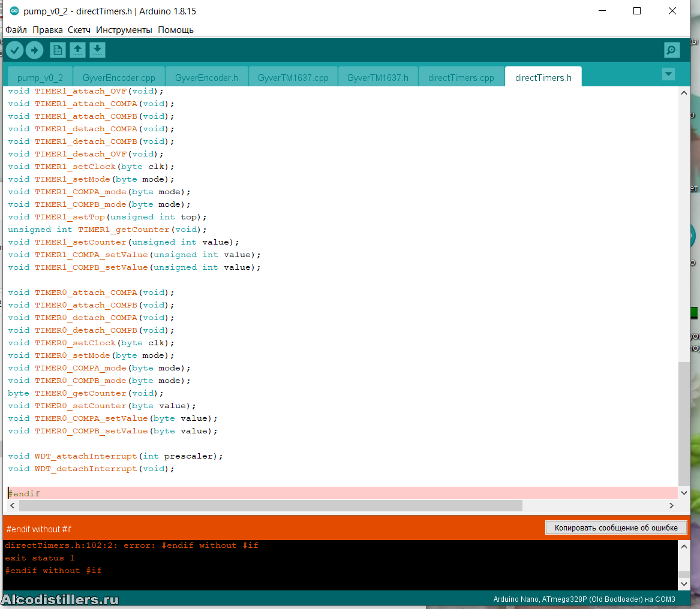Open the Serial Monitor icon
700x609 pixels.
tap(672, 50)
